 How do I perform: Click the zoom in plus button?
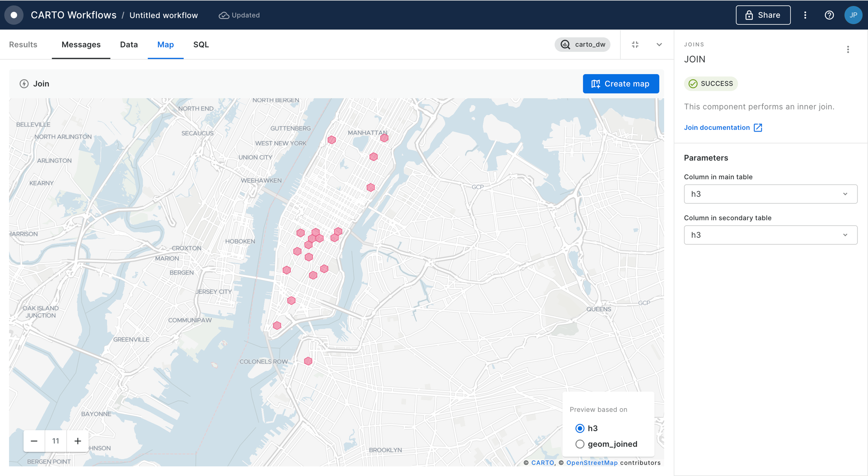(x=78, y=441)
